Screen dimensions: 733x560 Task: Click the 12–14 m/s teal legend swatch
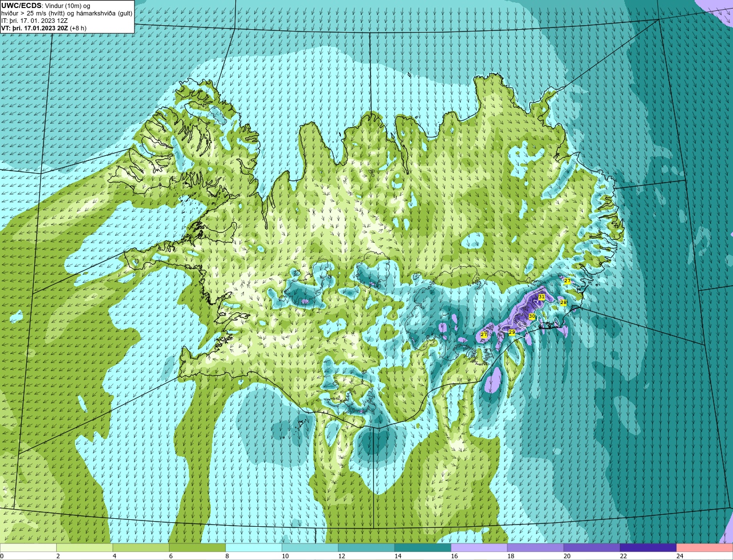[x=366, y=547]
